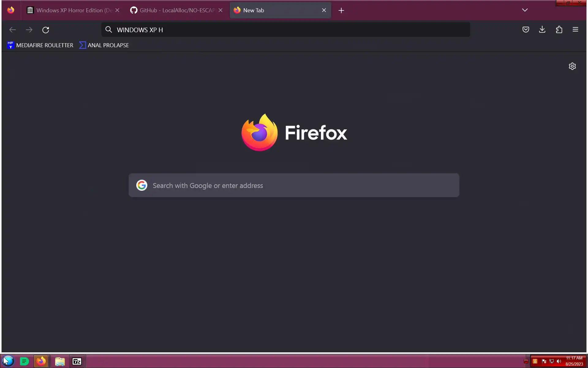The image size is (588, 368).
Task: Reload the current page
Action: point(46,30)
